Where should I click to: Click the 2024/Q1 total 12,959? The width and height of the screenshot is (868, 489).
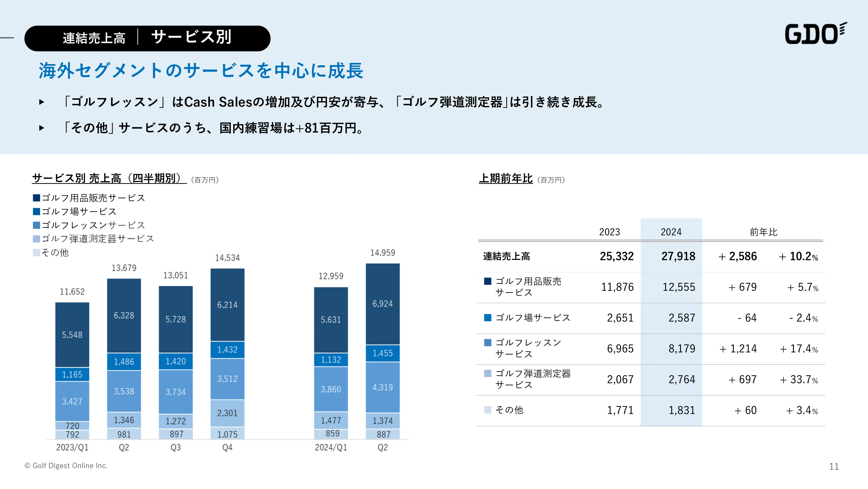point(331,276)
